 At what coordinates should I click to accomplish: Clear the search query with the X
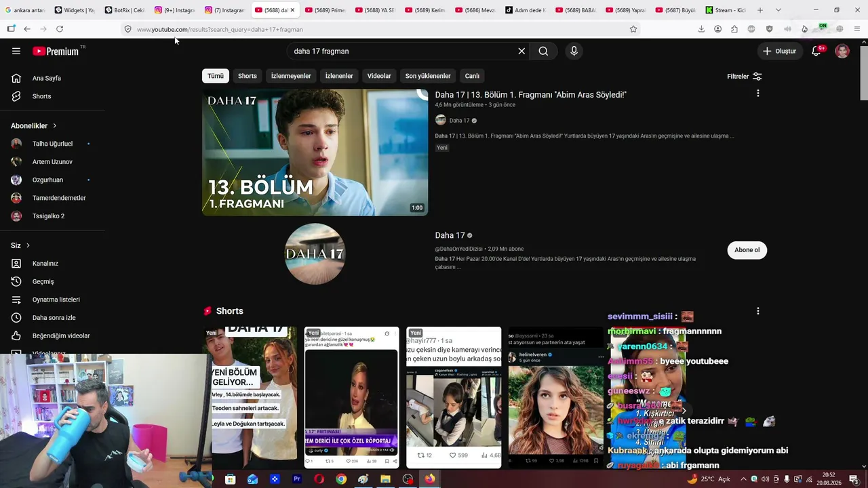tap(521, 51)
